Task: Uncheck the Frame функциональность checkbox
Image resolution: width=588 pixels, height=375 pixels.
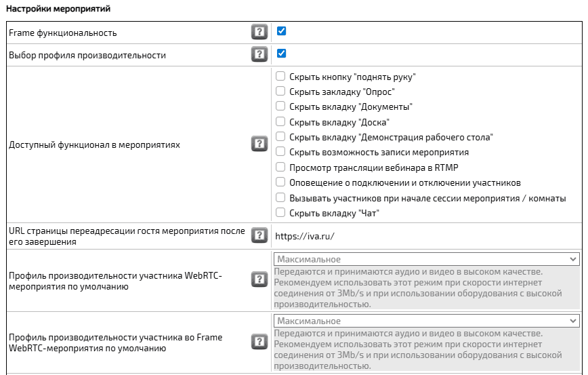Action: (281, 31)
